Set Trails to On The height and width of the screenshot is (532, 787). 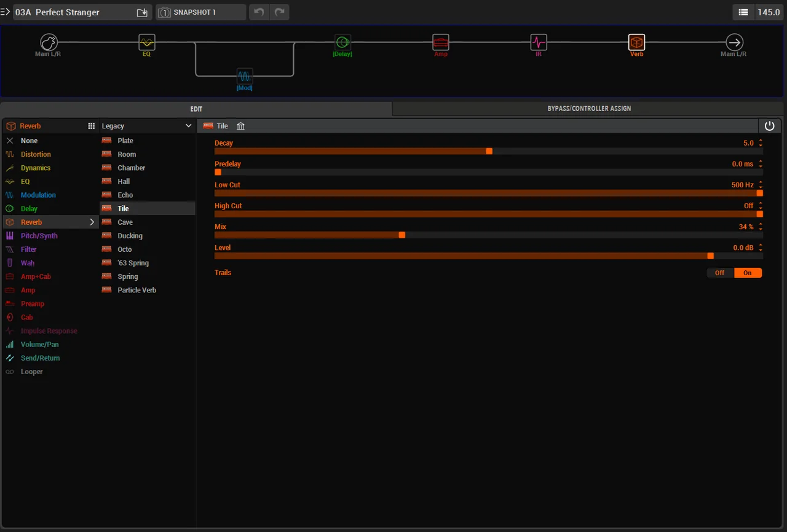[748, 273]
